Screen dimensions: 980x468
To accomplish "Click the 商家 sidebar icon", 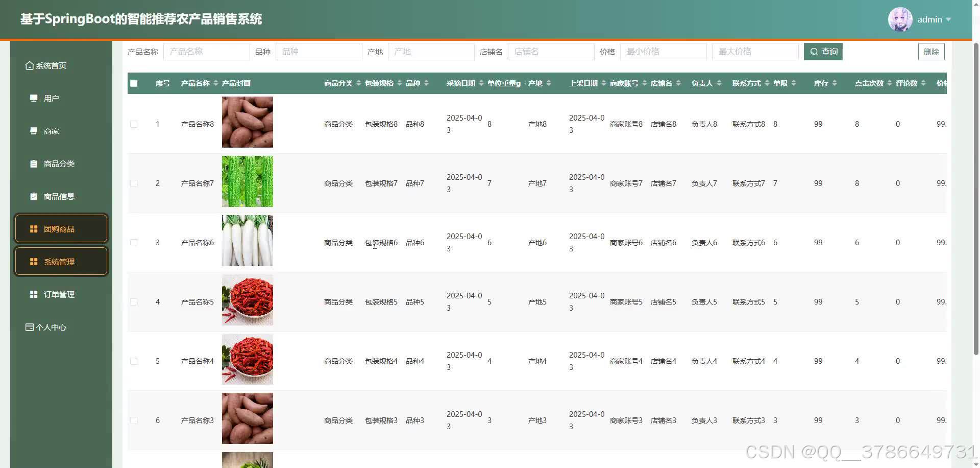I will [x=34, y=131].
